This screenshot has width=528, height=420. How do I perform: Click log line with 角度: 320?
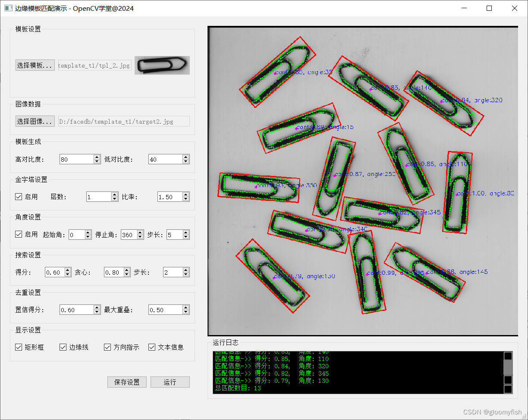[272, 366]
